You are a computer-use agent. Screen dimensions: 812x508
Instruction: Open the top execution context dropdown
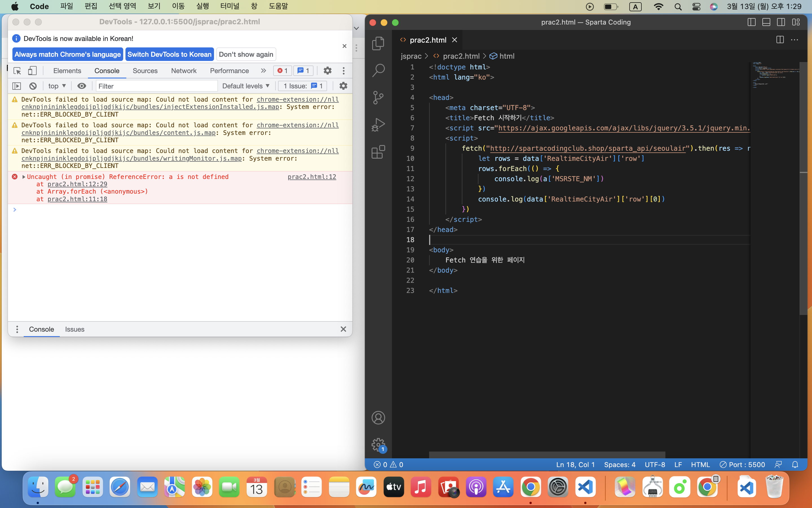click(57, 86)
